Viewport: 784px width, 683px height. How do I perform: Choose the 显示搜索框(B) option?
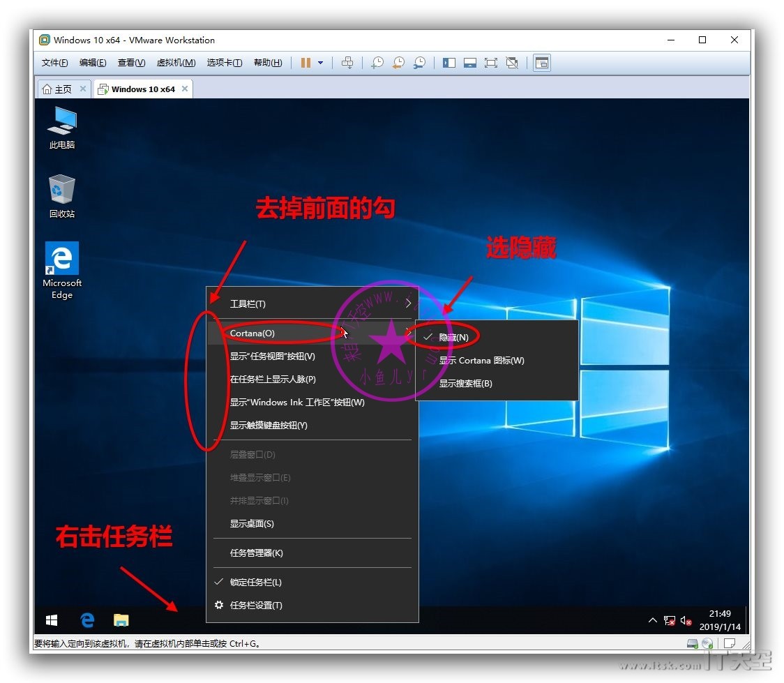click(497, 384)
